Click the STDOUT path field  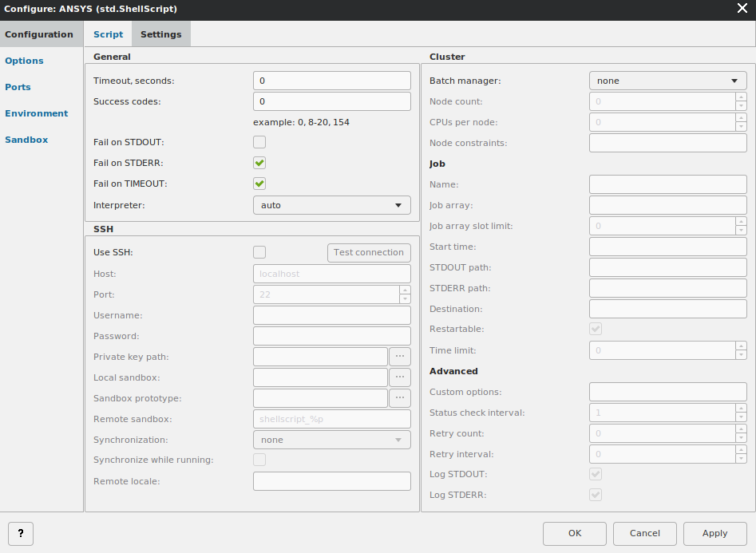[667, 267]
